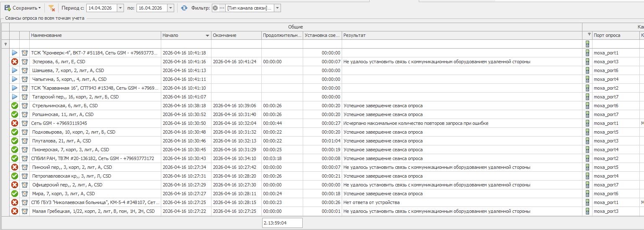Click green success icon for Стрельнинская row
This screenshot has height=230, width=644.
(x=15, y=106)
